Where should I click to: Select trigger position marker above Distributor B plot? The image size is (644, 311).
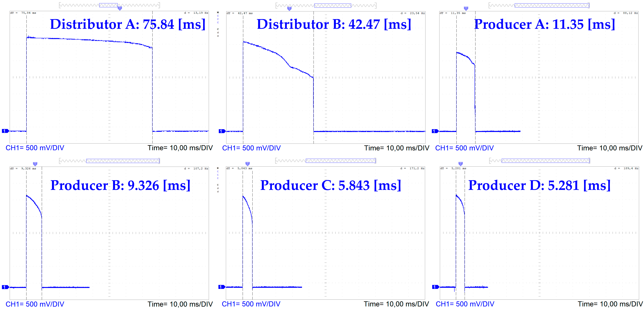[x=289, y=9]
